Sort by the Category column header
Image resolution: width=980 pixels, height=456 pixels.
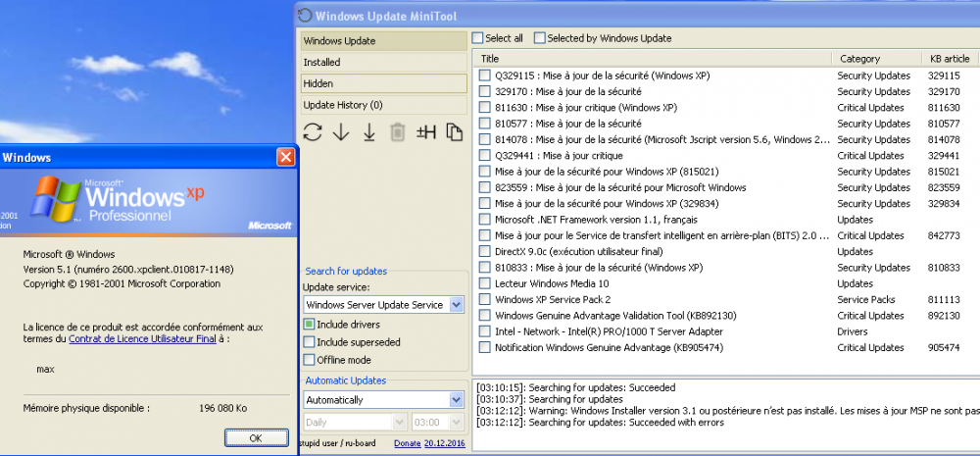point(876,59)
